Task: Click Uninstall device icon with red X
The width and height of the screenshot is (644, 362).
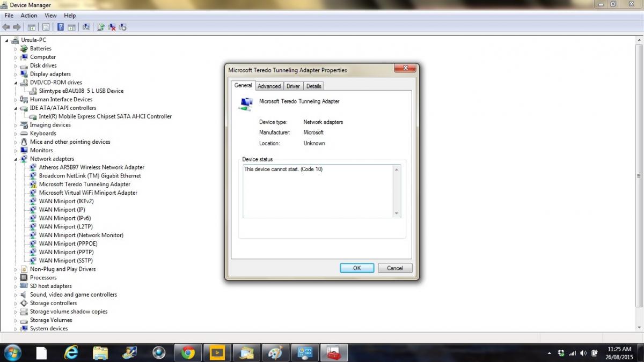Action: [x=112, y=27]
